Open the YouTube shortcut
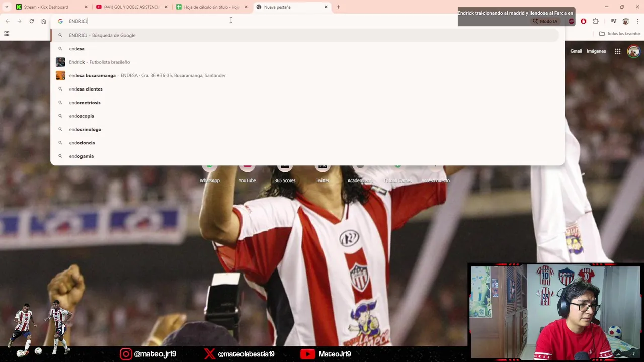Viewport: 644px width, 362px height. [x=247, y=173]
